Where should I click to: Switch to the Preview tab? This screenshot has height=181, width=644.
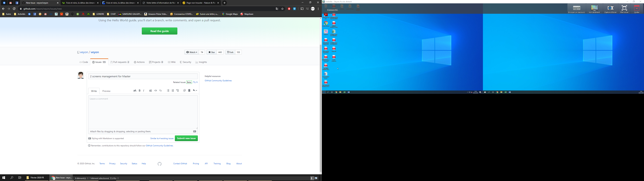pyautogui.click(x=106, y=91)
